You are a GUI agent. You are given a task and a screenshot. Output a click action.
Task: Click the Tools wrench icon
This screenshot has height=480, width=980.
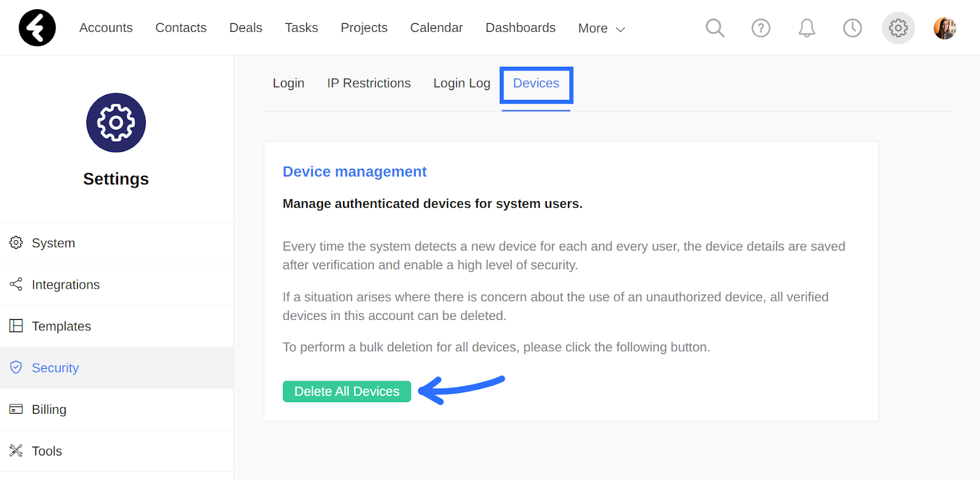coord(16,451)
